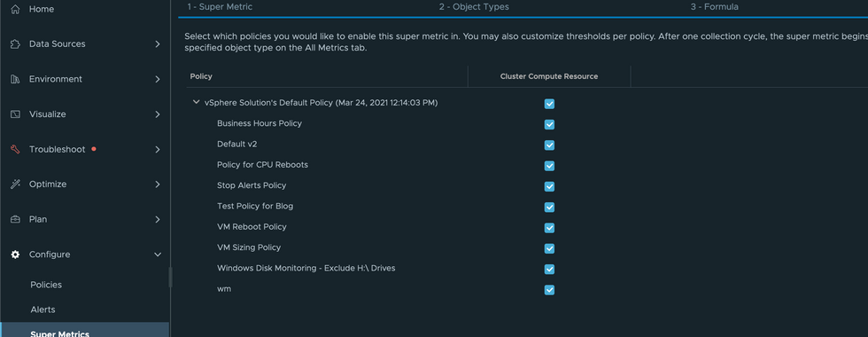Uncheck the wm policy checkbox
Screen dimensions: 868x337
(x=549, y=289)
